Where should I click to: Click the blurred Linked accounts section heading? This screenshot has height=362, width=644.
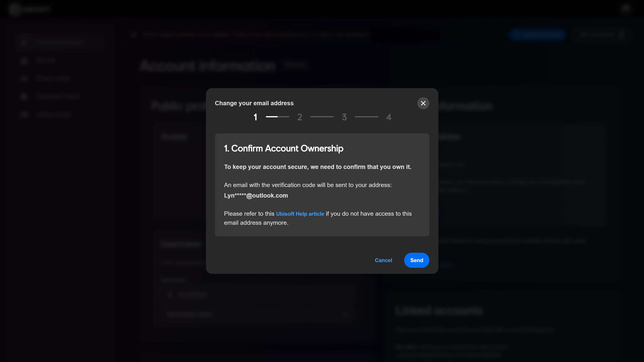coord(439,311)
